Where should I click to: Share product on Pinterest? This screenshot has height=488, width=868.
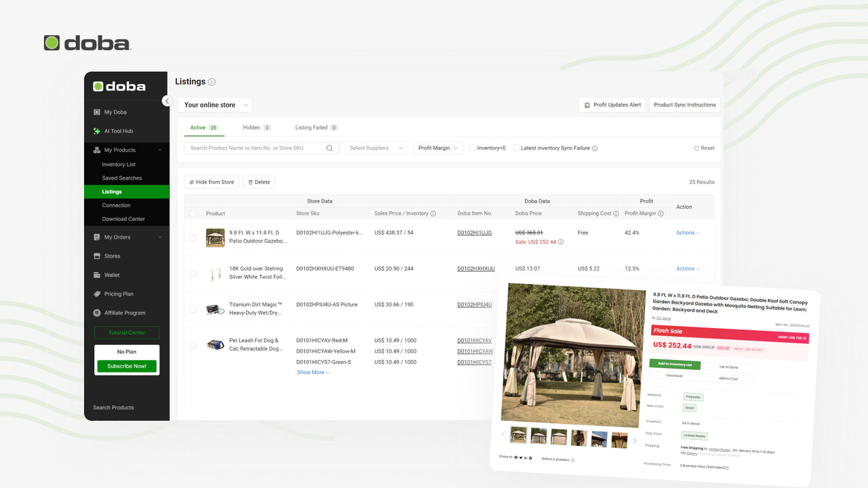(530, 458)
